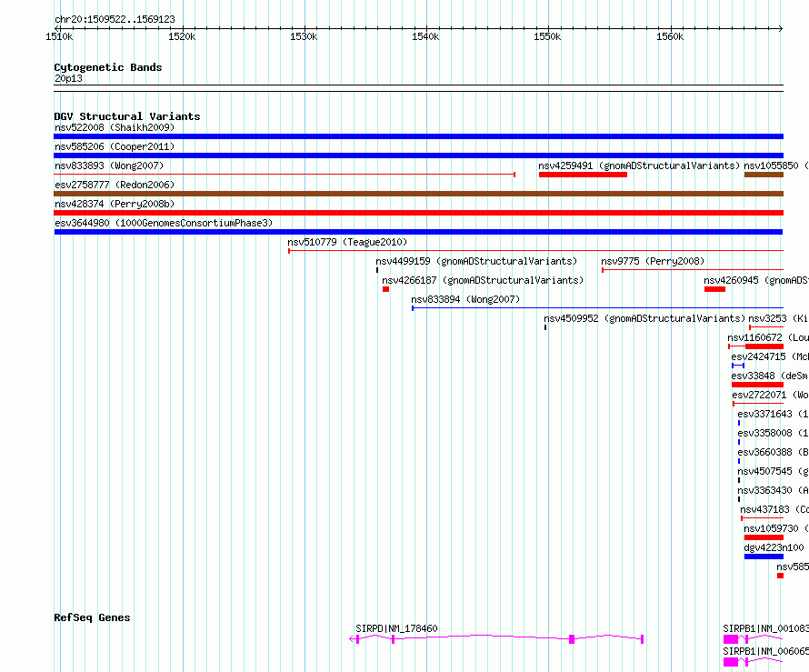Open the SIRPB1|NM_006065 gene label
This screenshot has width=809, height=672.
point(765,651)
